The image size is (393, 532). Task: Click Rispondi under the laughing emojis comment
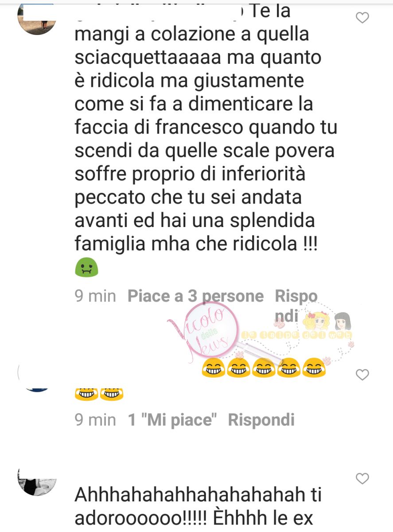pyautogui.click(x=261, y=419)
